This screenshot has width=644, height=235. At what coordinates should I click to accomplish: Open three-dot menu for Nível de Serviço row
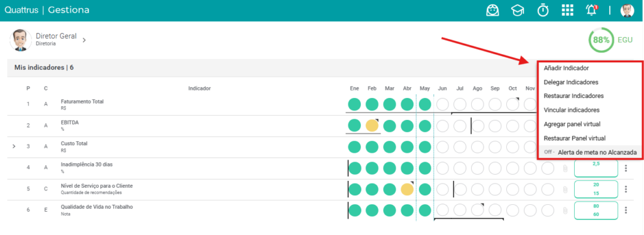[626, 189]
